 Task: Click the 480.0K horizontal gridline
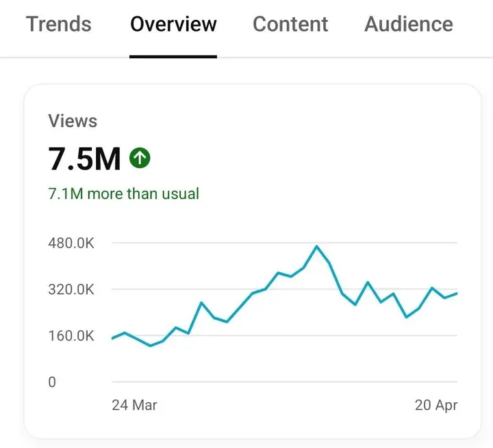click(x=285, y=243)
